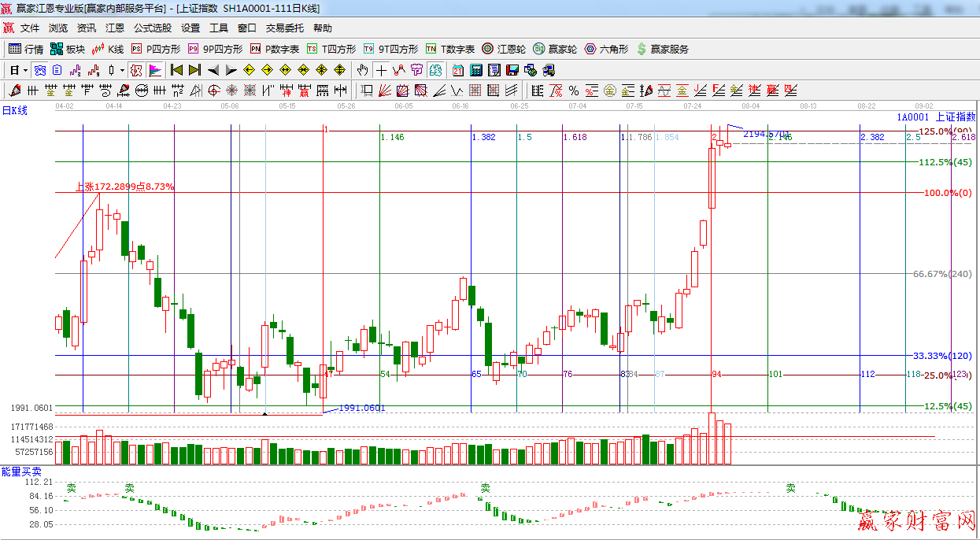Toggle the red-bordered 权 adjustment button
The height and width of the screenshot is (540, 980).
coord(135,70)
